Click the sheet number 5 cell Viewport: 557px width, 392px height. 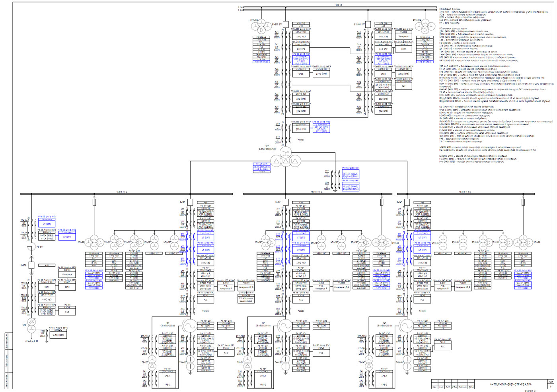[x=551, y=386]
